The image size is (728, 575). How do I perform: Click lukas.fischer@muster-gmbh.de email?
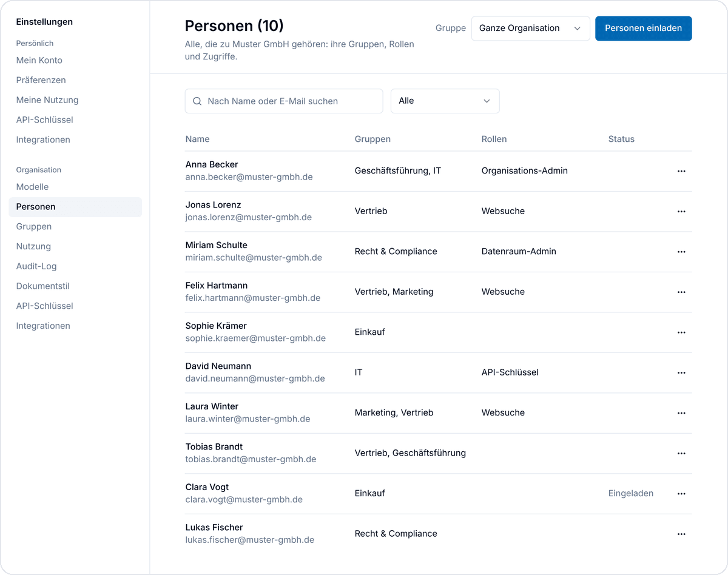tap(250, 540)
